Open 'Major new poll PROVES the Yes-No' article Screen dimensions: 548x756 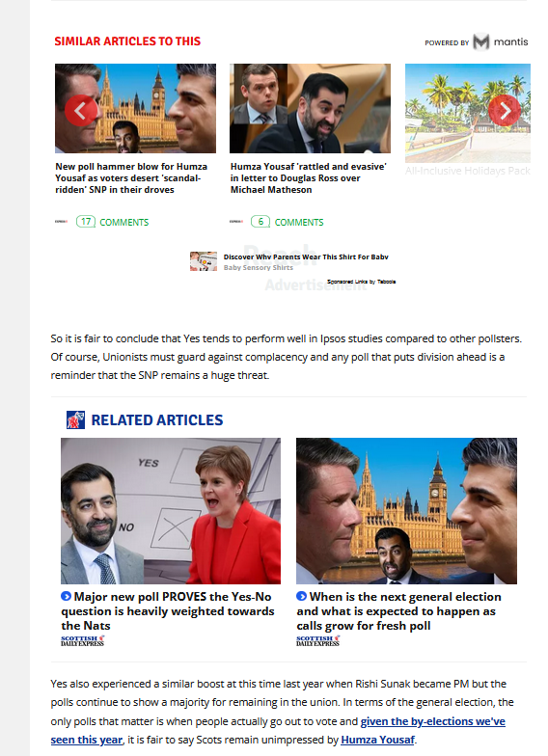click(168, 611)
